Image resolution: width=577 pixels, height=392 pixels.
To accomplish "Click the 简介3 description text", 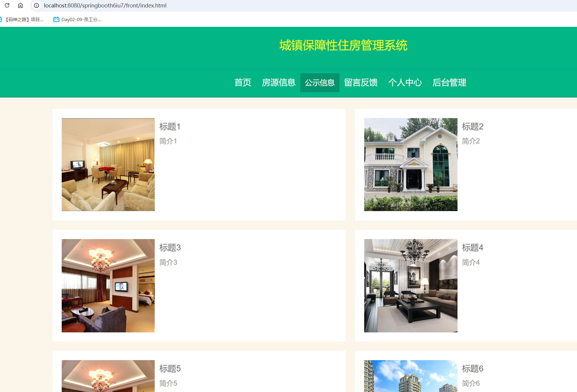I will tap(168, 262).
